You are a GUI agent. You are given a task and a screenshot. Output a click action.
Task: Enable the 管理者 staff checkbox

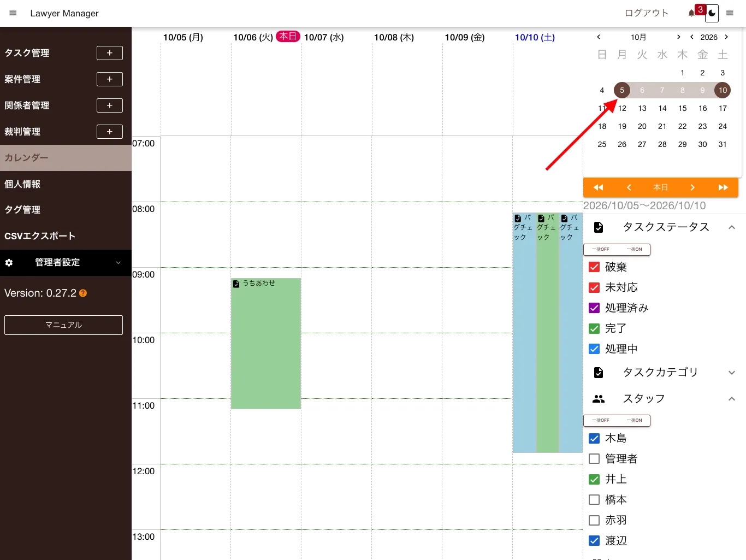[594, 459]
